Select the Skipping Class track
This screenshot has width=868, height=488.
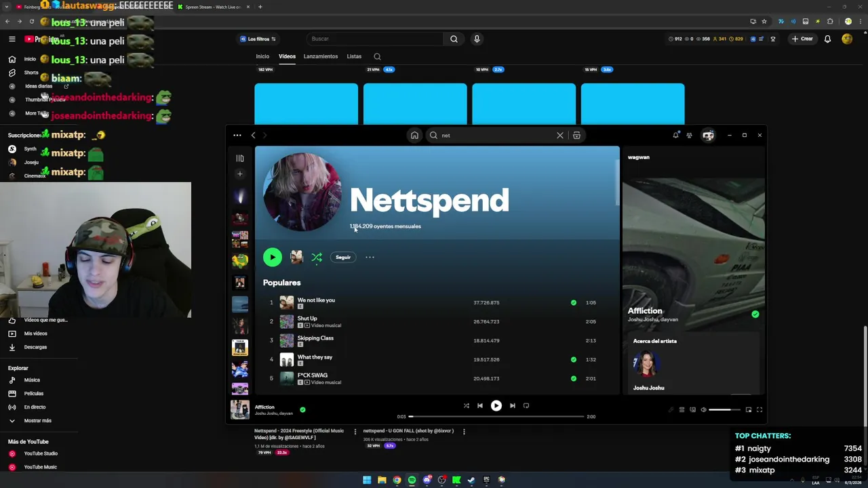(x=437, y=340)
